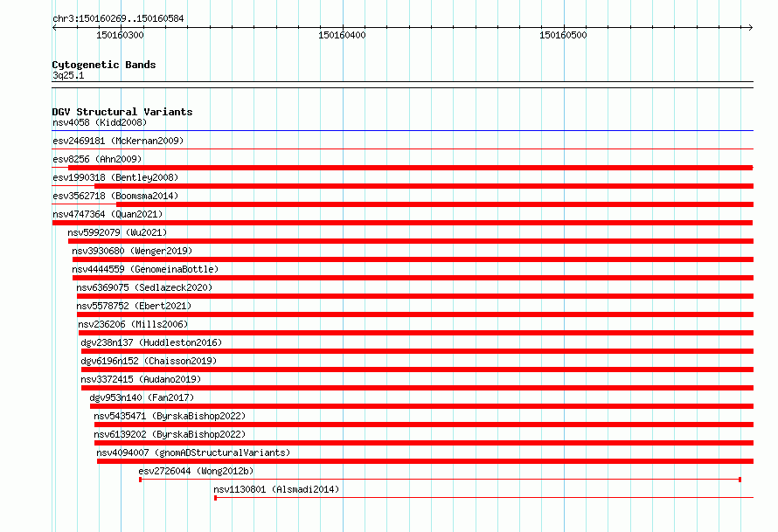Image resolution: width=778 pixels, height=532 pixels.
Task: Select dgv238n137 (Huddleston2016) label
Action: tap(151, 342)
